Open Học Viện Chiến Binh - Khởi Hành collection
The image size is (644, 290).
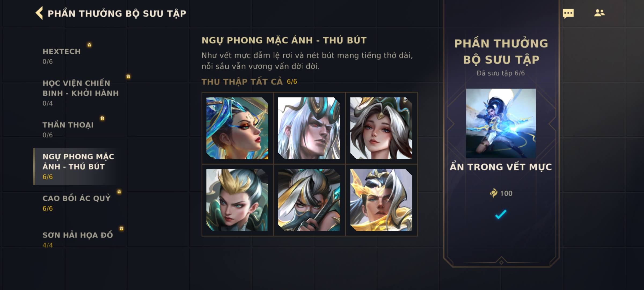tap(80, 93)
